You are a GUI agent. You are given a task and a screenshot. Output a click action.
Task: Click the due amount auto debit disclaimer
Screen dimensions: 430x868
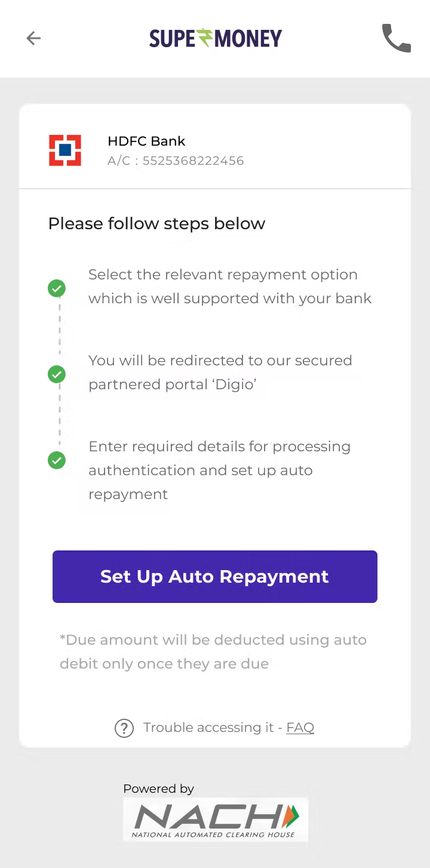coord(213,652)
